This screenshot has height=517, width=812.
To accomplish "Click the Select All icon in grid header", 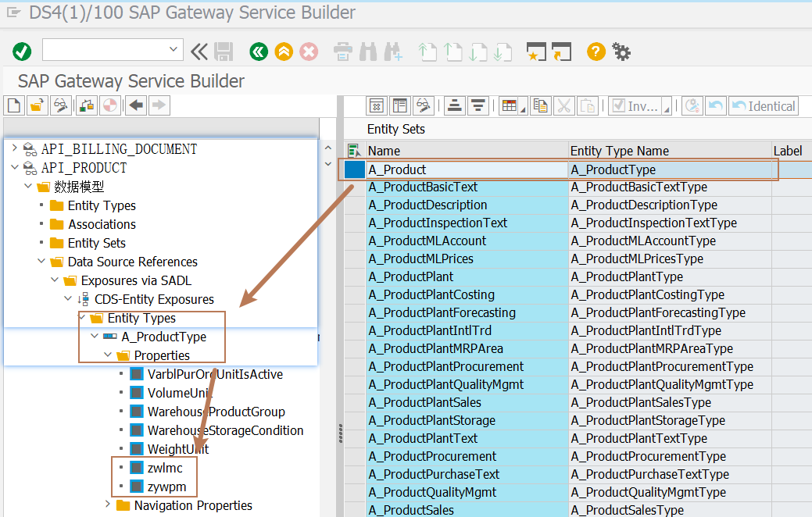I will 355,151.
